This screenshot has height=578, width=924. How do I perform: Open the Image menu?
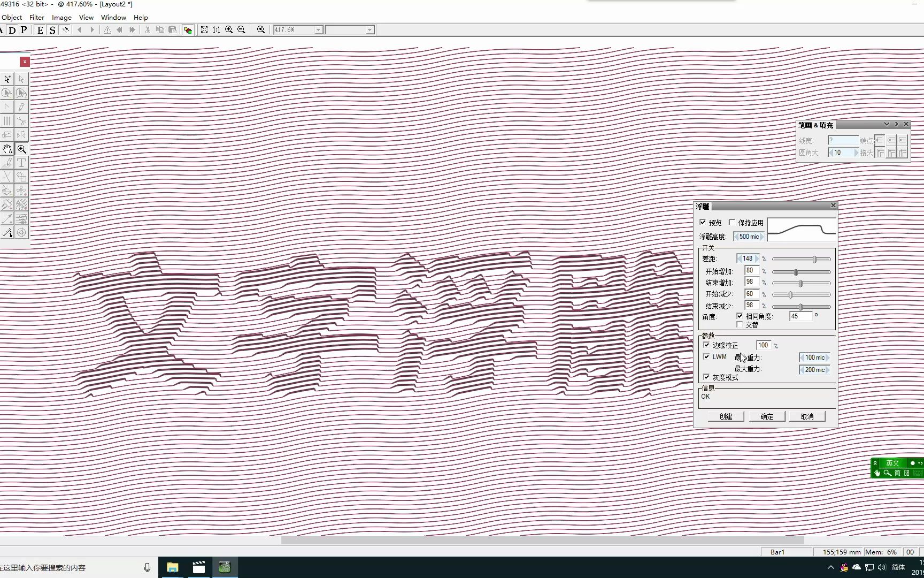[61, 17]
